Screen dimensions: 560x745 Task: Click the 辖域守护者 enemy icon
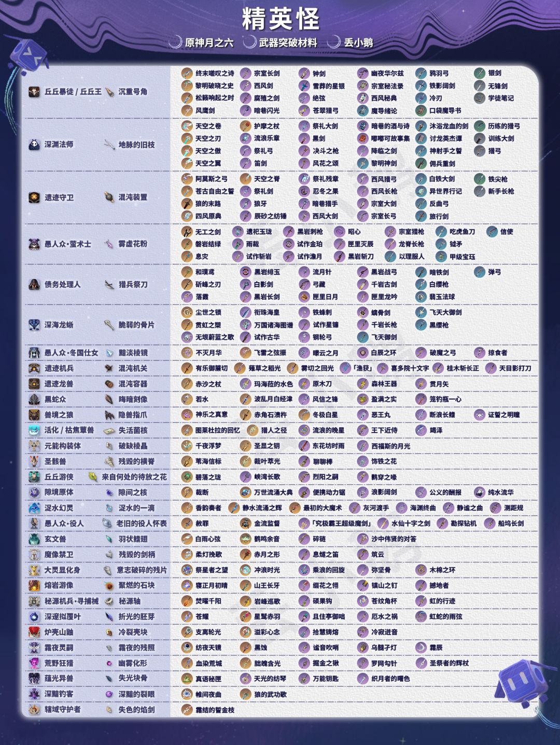click(34, 710)
